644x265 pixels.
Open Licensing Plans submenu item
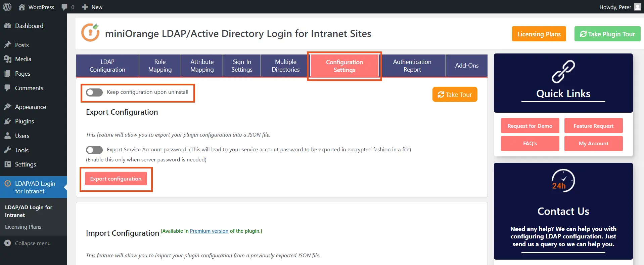click(23, 227)
